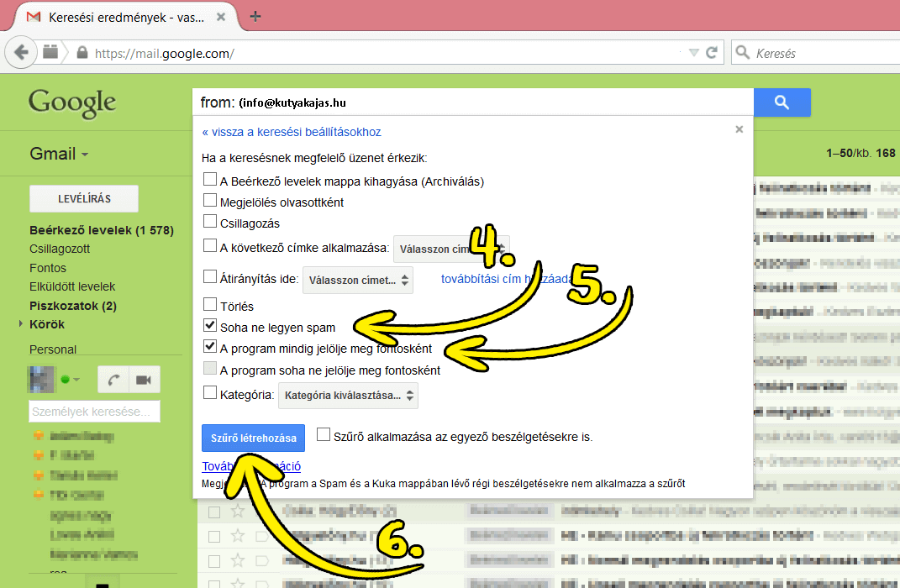Expand the Átirányítás ide address dropdown
Screen dimensions: 900x588
(359, 280)
